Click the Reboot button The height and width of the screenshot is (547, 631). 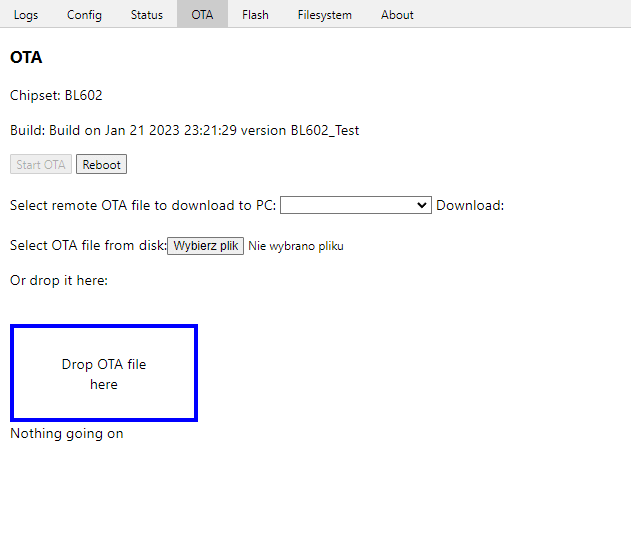point(101,164)
